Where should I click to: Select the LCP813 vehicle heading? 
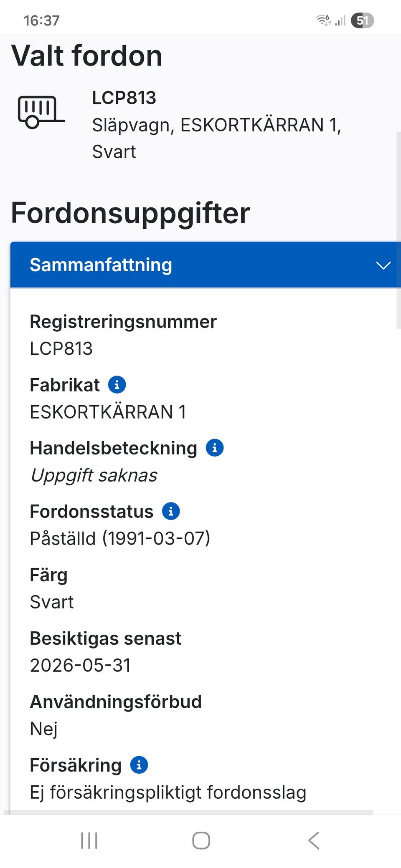point(124,98)
